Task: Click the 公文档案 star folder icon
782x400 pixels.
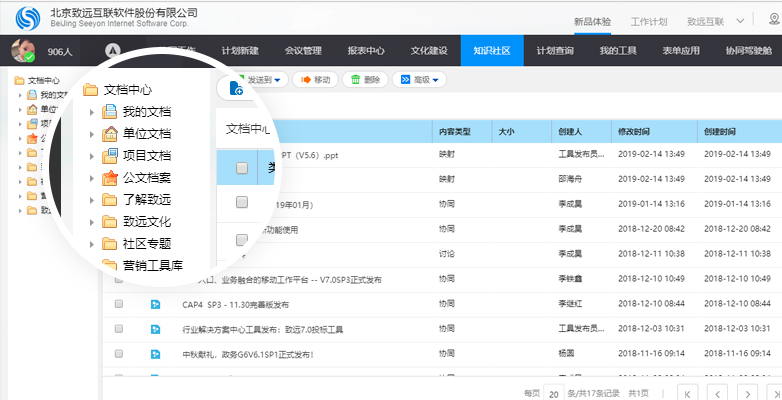Action: pos(110,177)
